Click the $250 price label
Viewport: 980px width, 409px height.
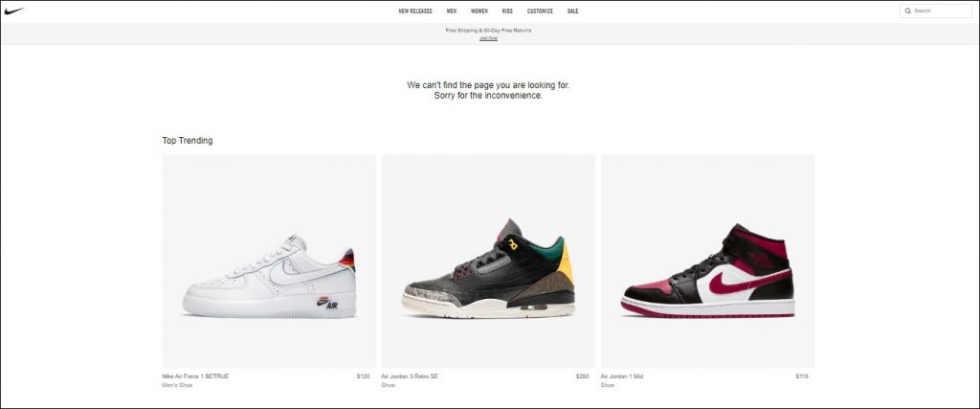(583, 376)
